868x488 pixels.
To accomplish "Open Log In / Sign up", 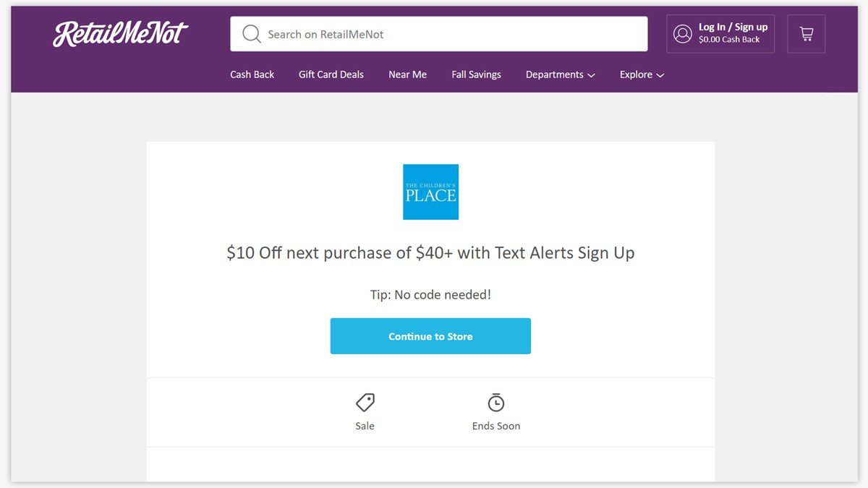I will [x=732, y=27].
